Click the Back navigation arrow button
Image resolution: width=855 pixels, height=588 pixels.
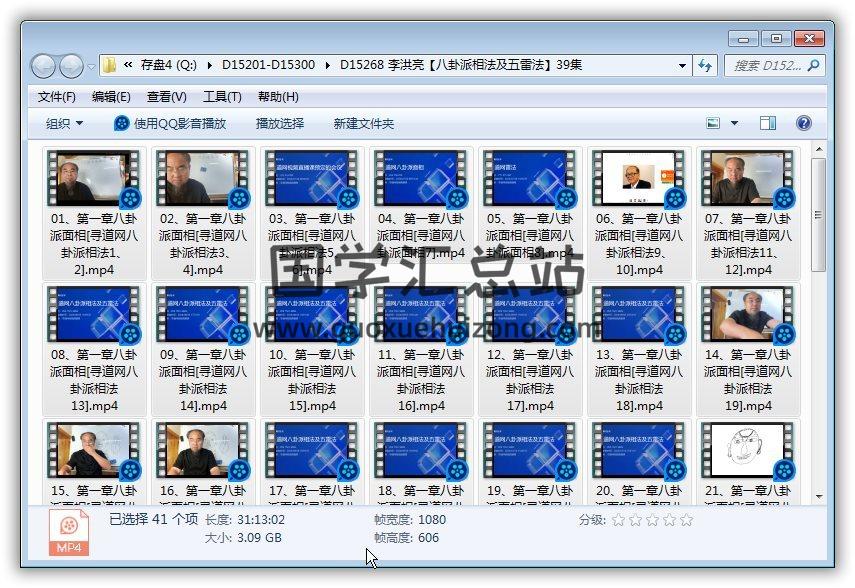(44, 66)
